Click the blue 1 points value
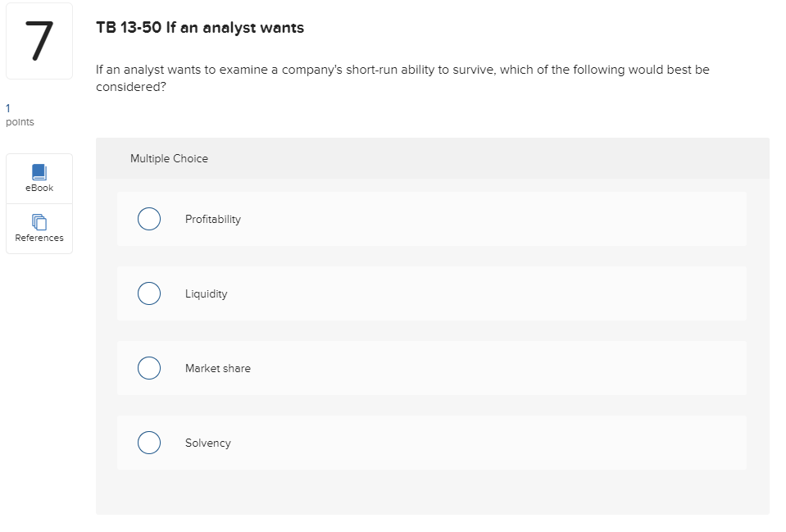This screenshot has height=532, width=786. (8, 107)
